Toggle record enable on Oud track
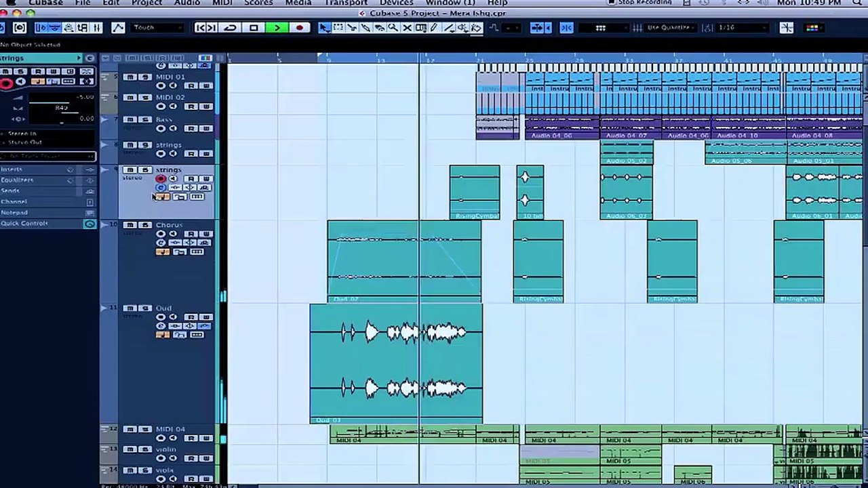The image size is (868, 488). (x=161, y=317)
